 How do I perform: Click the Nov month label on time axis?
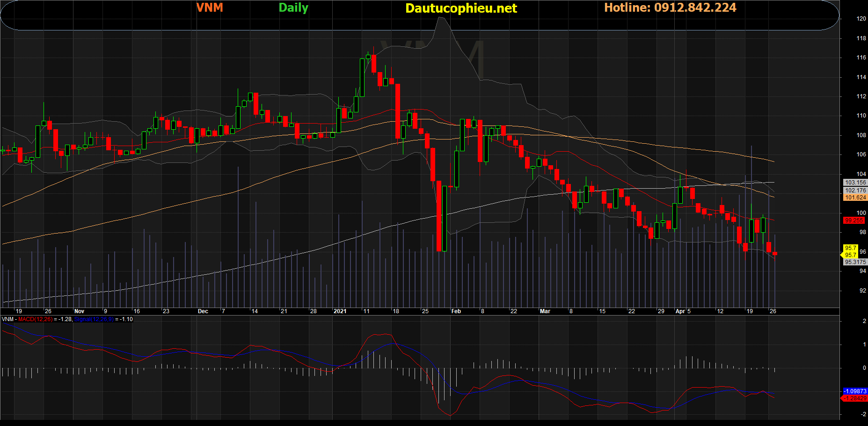[x=79, y=311]
